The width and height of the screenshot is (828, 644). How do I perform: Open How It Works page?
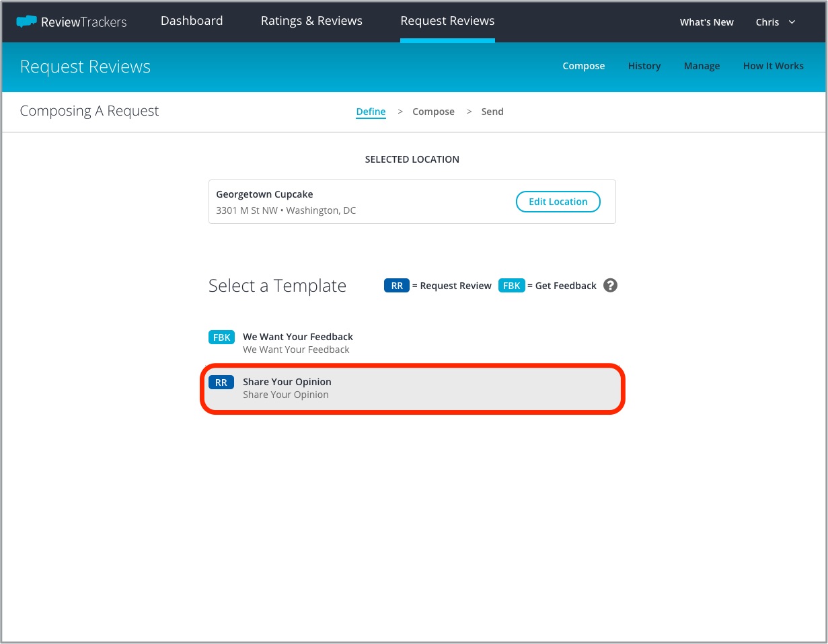click(774, 66)
